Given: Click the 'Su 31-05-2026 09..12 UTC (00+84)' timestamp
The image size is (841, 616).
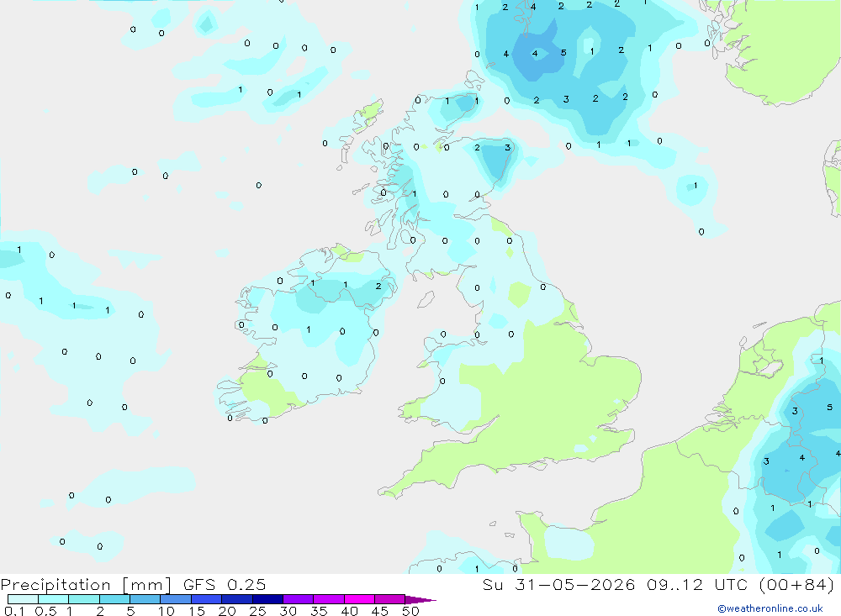Looking at the screenshot, I should [659, 584].
